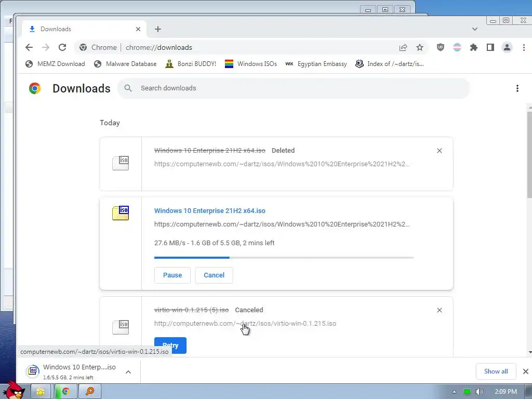Viewport: 532px width, 399px height.
Task: Click the taskbar clock showing 2:09 PM
Action: pyautogui.click(x=506, y=392)
